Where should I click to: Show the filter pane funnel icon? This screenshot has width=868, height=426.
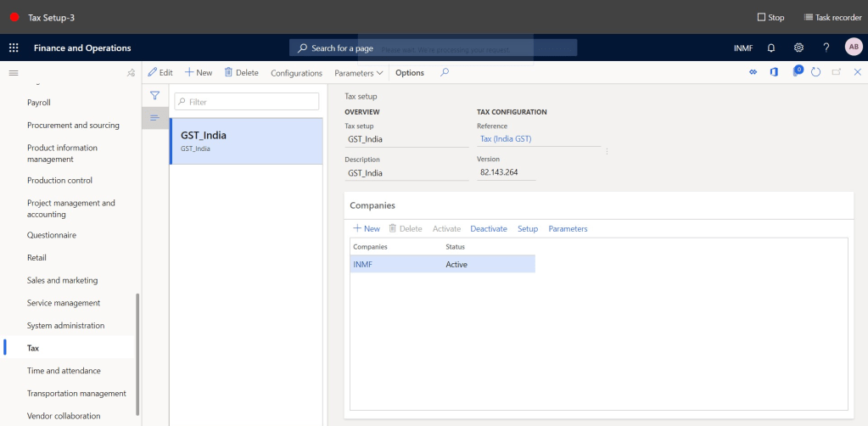point(155,96)
